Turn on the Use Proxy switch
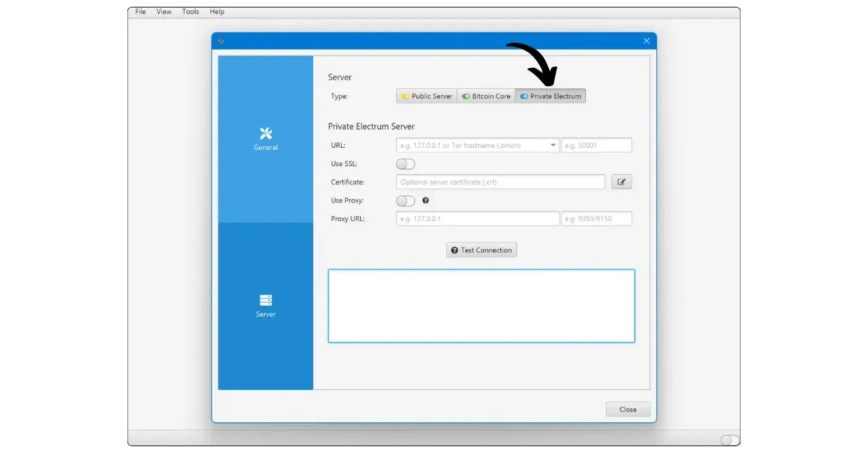The height and width of the screenshot is (453, 868). [x=406, y=201]
